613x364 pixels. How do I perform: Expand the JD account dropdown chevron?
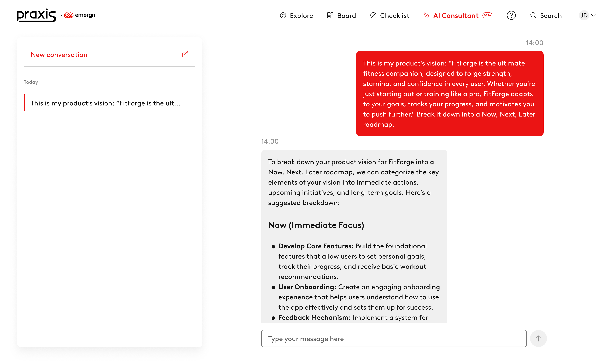[x=594, y=15]
